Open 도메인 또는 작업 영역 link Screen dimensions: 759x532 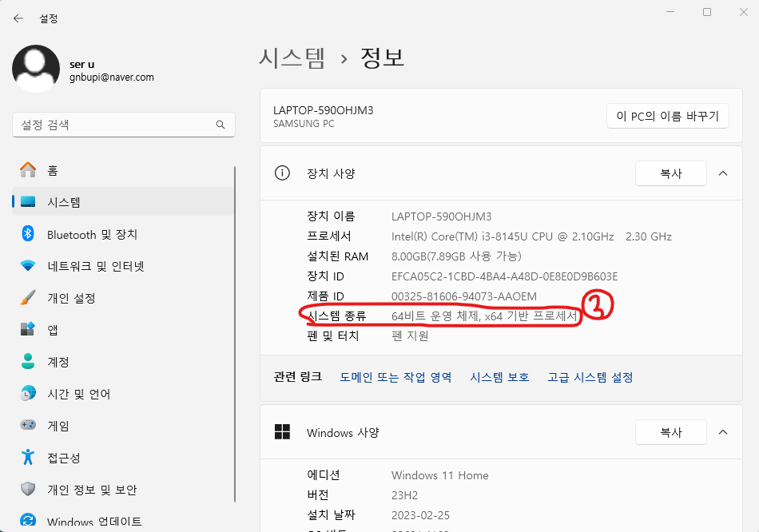click(395, 377)
